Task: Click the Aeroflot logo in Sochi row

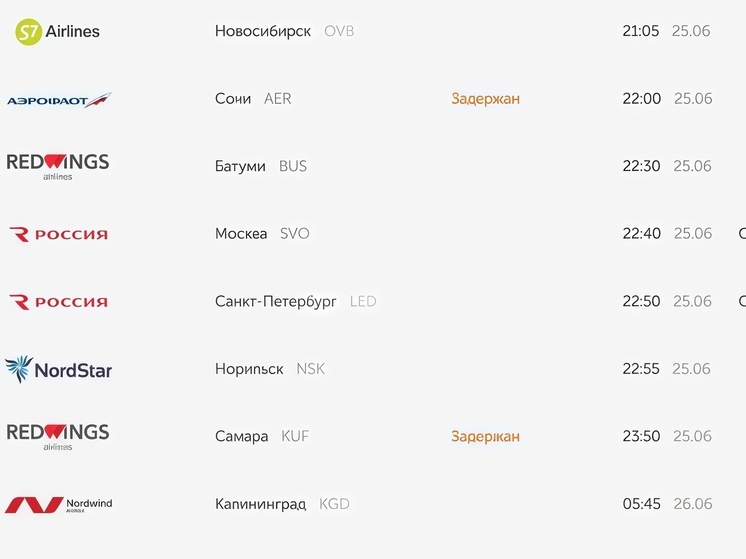Action: 59,100
